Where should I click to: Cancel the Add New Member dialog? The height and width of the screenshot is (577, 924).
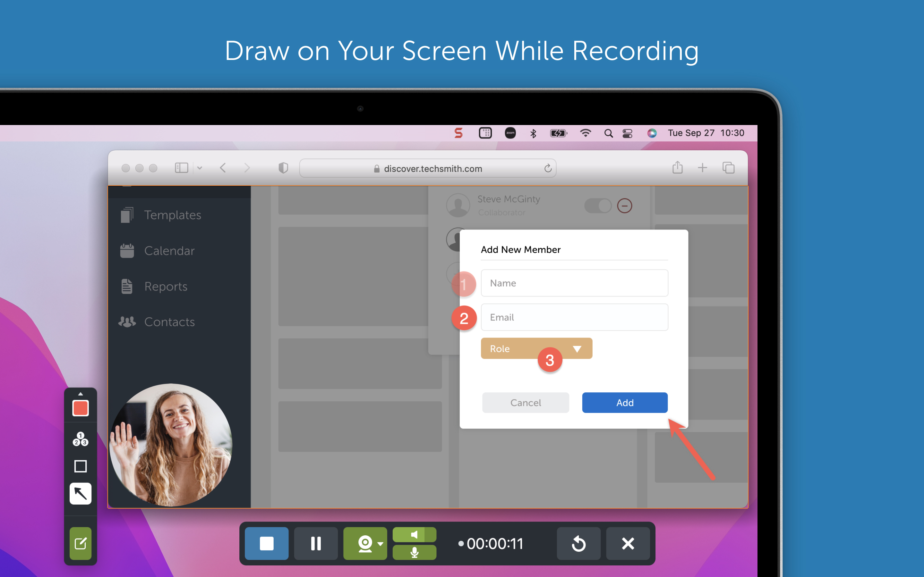click(x=526, y=402)
